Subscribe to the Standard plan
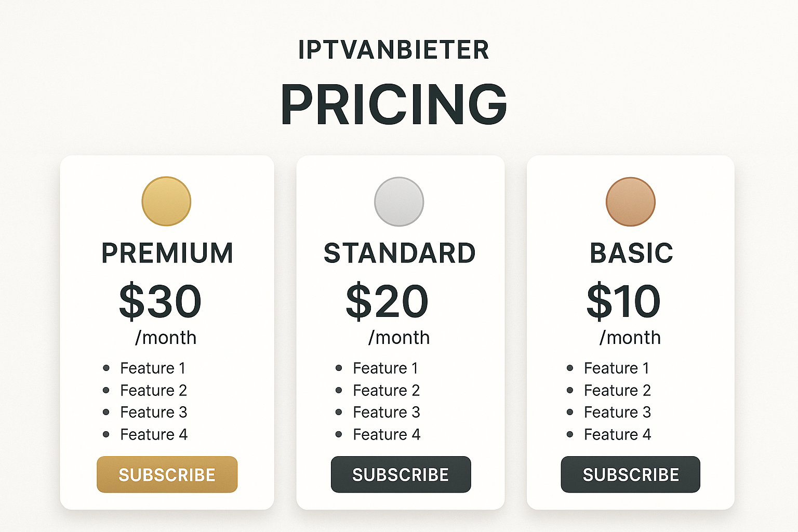Viewport: 798px width, 532px height. point(401,474)
